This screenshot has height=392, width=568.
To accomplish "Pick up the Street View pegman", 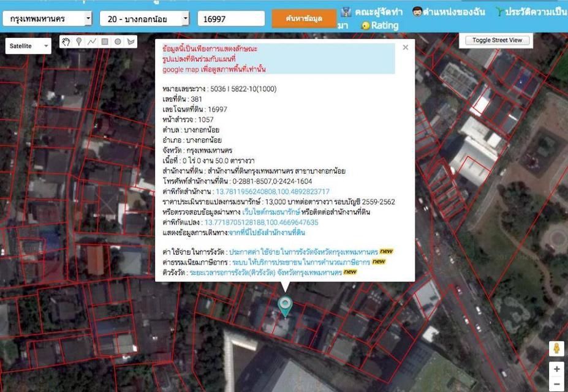I will 556,349.
